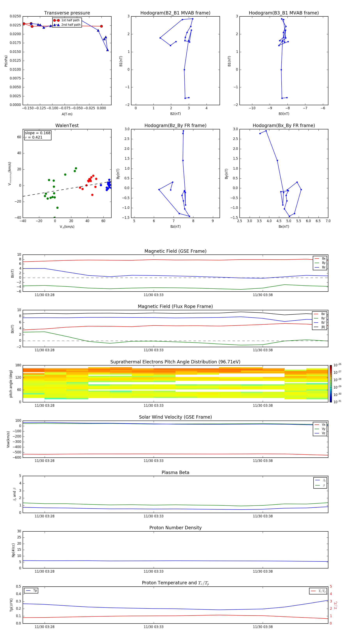
Task: Click the 'Transverse pressure' plot title
Action: (x=67, y=13)
